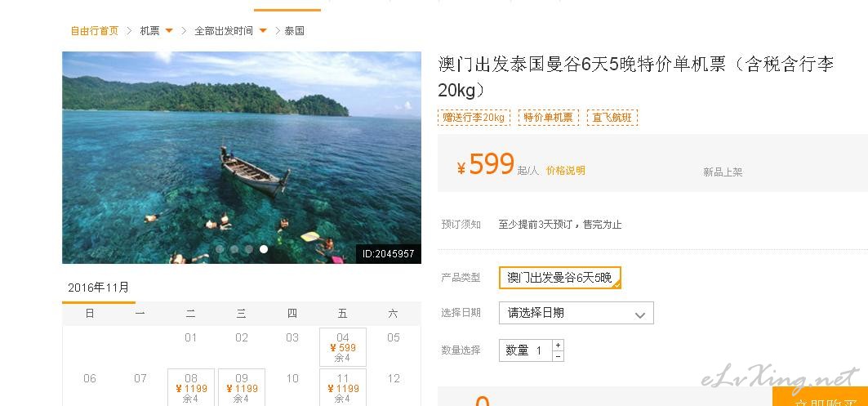
Task: Choose November 11 priced ¥1199
Action: coord(343,387)
